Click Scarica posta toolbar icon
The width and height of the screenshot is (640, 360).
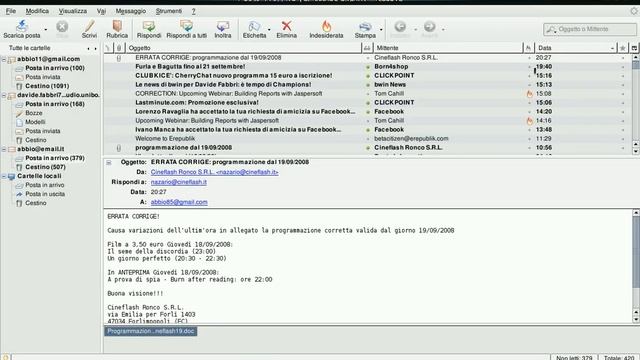(22, 26)
